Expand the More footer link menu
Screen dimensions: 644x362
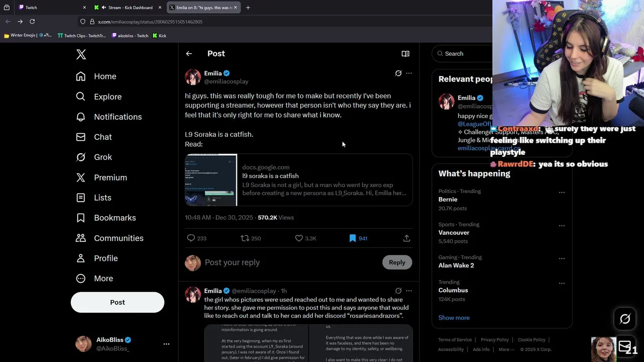(506, 349)
